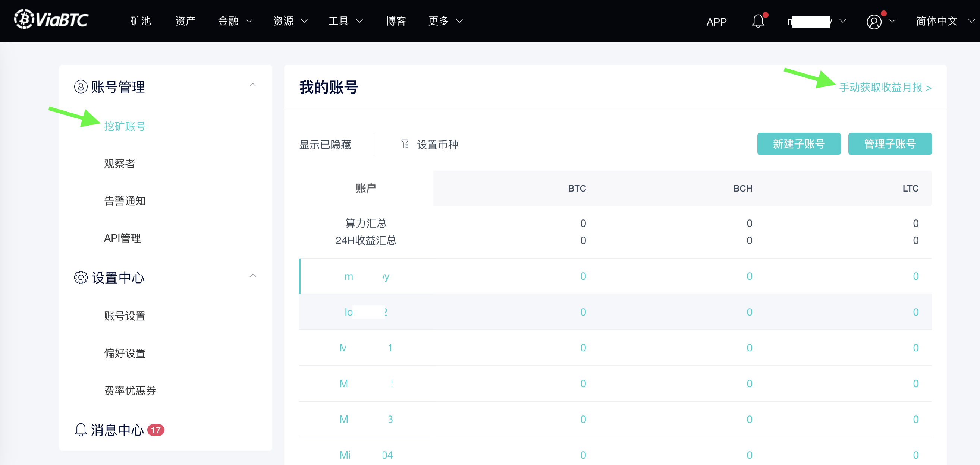980x465 pixels.
Task: Expand the 工具 dropdown menu
Action: [345, 21]
